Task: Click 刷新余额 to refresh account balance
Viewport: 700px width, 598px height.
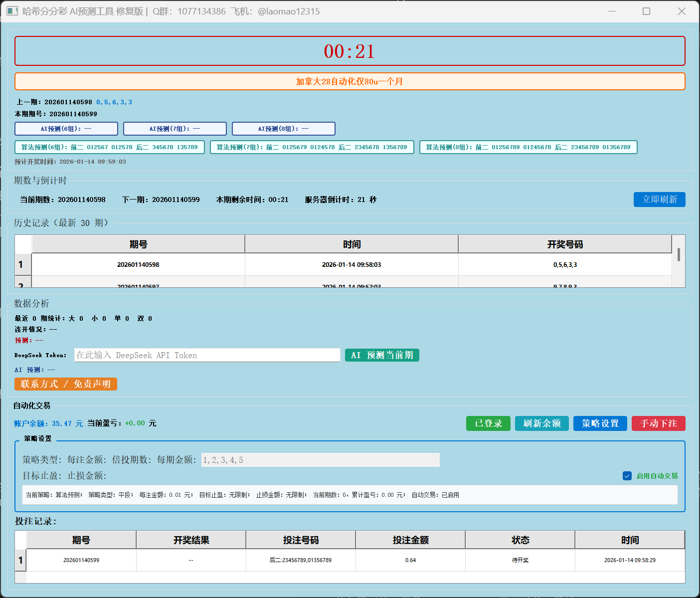Action: [x=541, y=423]
